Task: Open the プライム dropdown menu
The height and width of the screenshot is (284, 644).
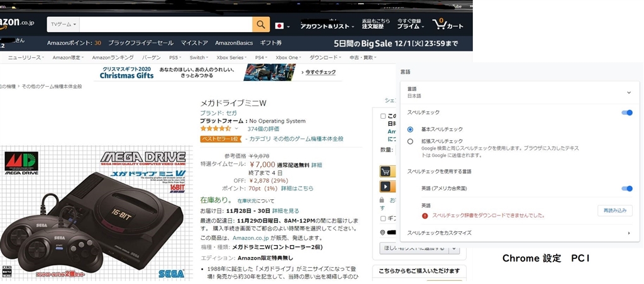Action: point(410,26)
